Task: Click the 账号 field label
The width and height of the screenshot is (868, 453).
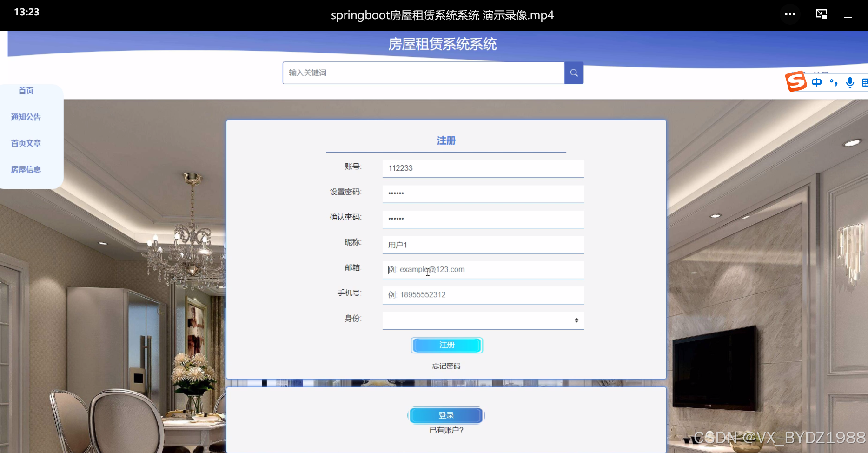Action: [x=353, y=167]
